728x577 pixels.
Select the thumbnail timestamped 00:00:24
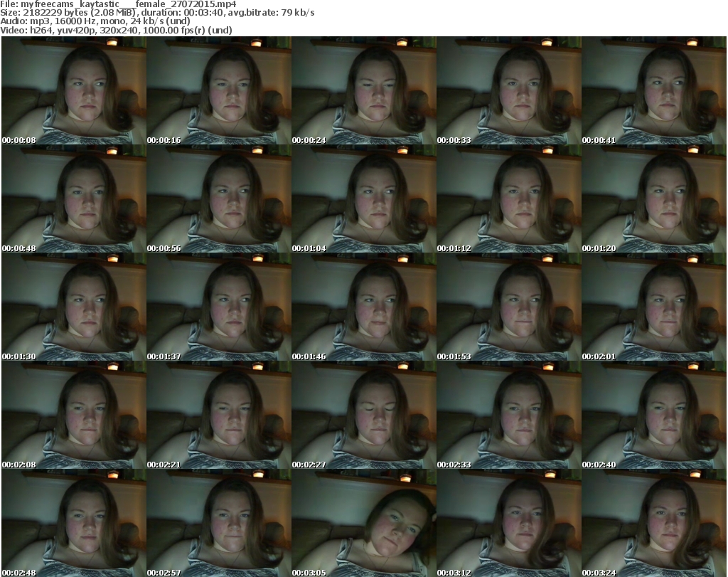pyautogui.click(x=364, y=90)
